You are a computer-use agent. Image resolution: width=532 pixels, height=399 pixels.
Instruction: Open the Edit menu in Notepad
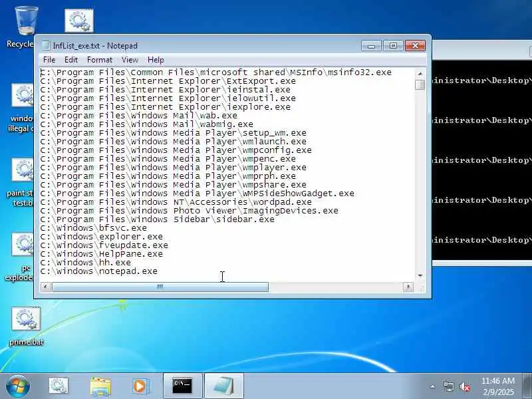(x=71, y=60)
